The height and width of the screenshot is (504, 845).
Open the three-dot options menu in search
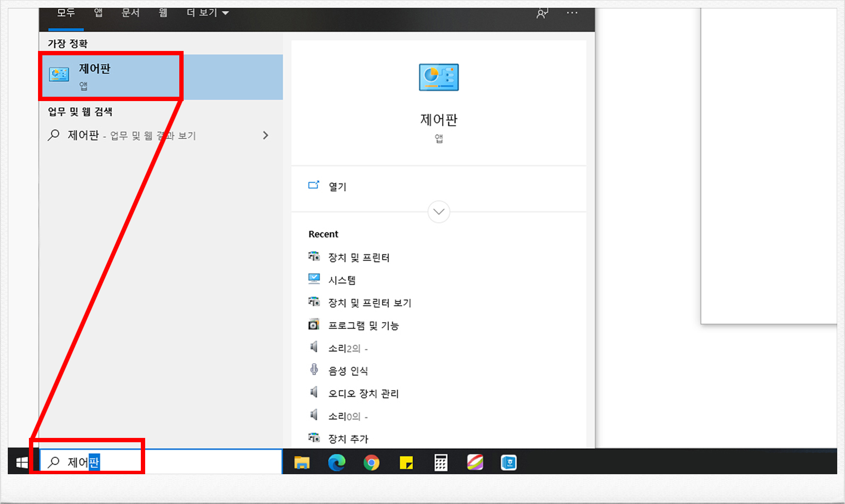pyautogui.click(x=572, y=13)
